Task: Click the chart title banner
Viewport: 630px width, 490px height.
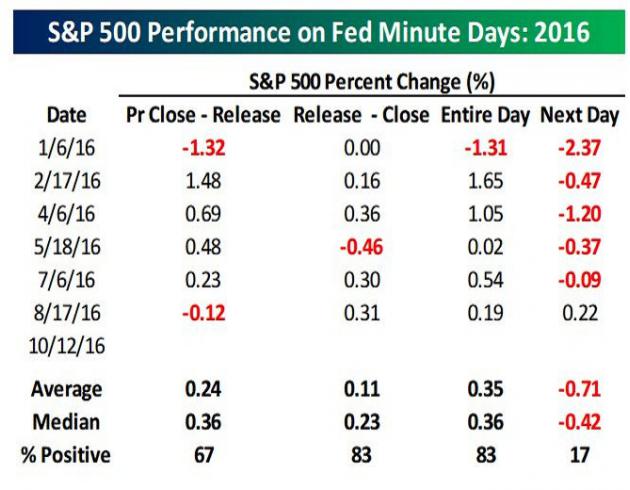Action: coord(315,30)
